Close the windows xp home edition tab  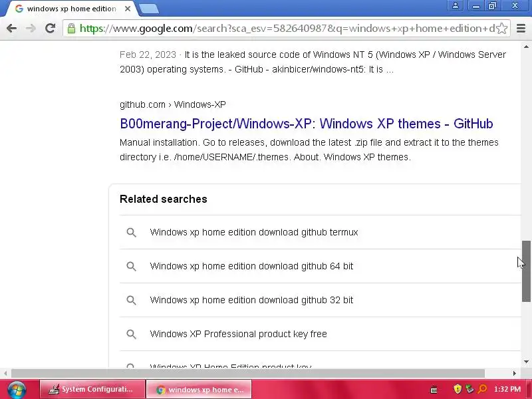[128, 9]
